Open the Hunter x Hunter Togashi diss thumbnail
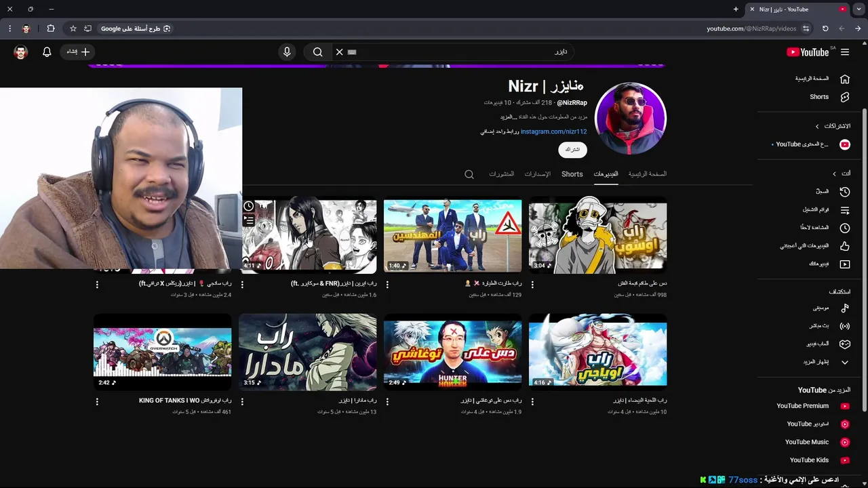 tap(452, 352)
